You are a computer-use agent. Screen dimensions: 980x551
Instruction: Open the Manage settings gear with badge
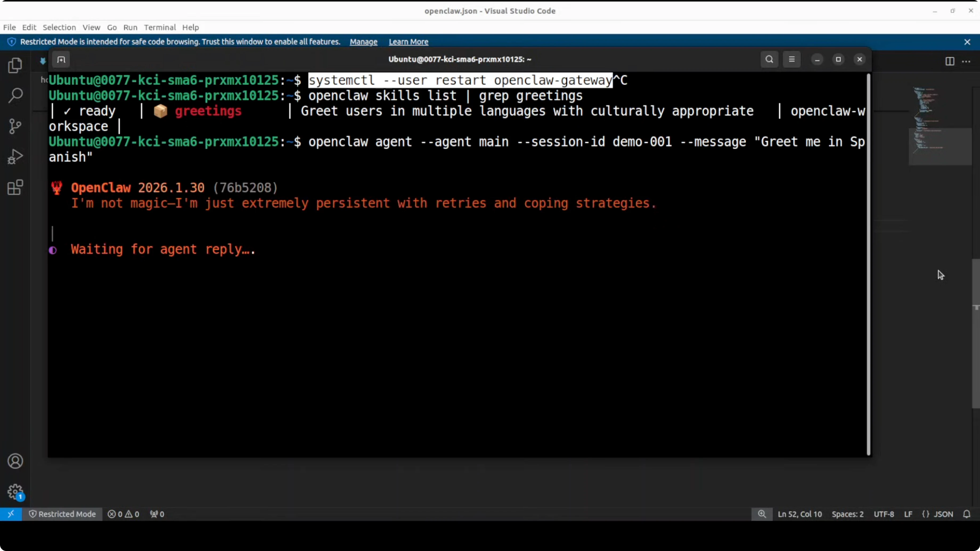pyautogui.click(x=15, y=492)
